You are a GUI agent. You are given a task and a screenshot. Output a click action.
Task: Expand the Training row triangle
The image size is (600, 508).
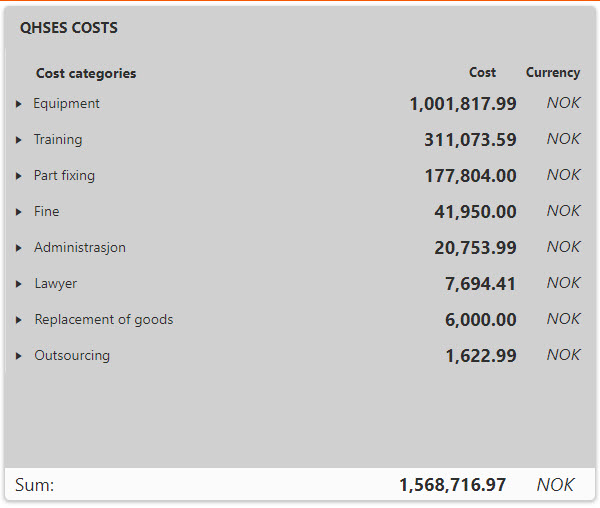pos(19,140)
